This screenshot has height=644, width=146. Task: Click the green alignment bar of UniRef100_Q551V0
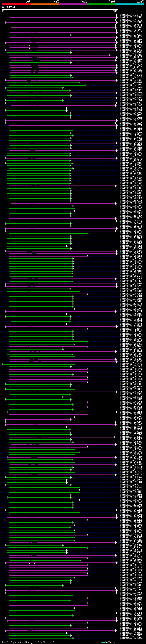45,560
